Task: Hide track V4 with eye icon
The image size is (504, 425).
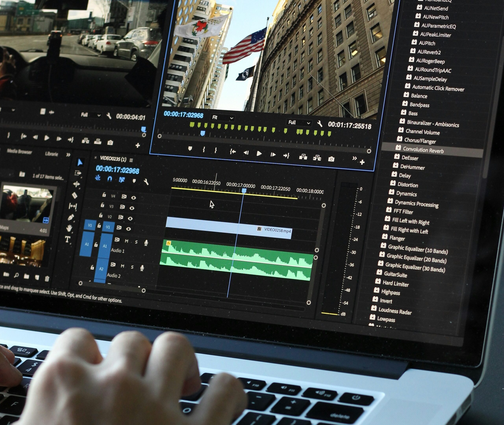Action: coord(134,198)
